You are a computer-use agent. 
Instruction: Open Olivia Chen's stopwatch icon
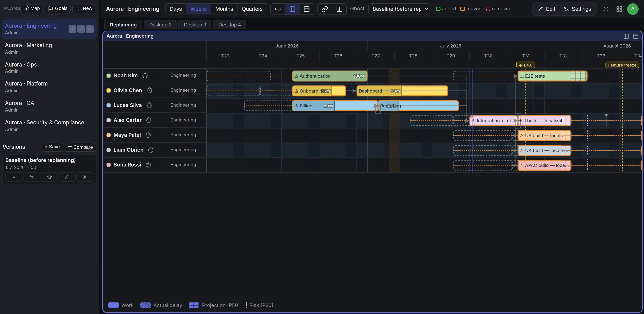pyautogui.click(x=149, y=90)
